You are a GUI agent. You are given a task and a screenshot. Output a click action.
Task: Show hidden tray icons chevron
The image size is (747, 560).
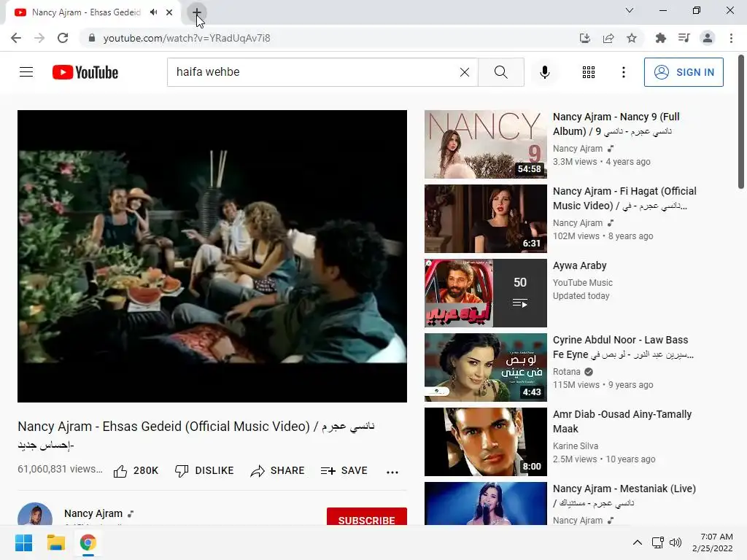tap(637, 542)
